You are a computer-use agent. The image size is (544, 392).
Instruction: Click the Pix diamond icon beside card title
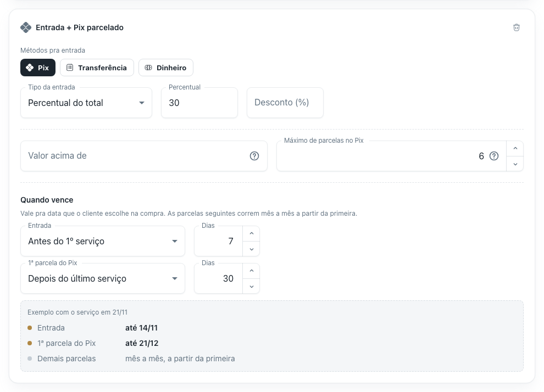pyautogui.click(x=26, y=27)
